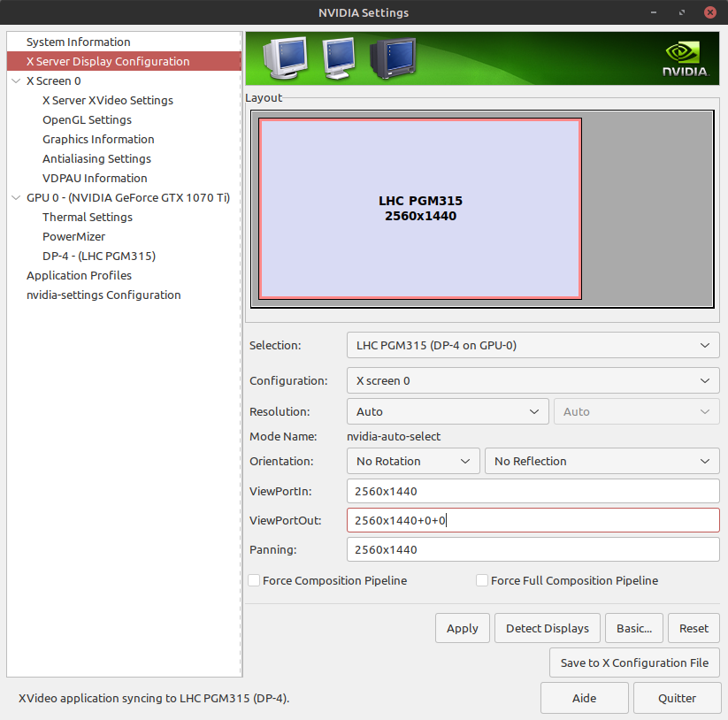Image resolution: width=728 pixels, height=720 pixels.
Task: Open OpenGL Settings
Action: click(x=87, y=119)
